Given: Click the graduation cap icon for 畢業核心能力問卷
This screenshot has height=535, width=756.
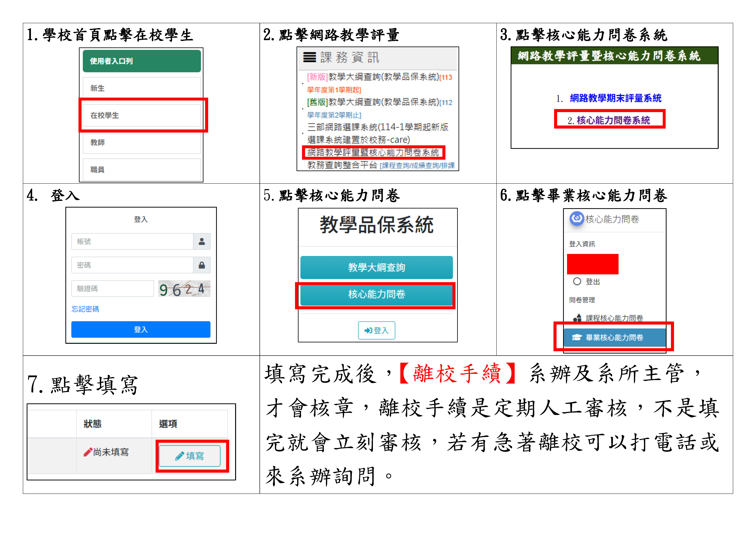Looking at the screenshot, I should tap(576, 337).
